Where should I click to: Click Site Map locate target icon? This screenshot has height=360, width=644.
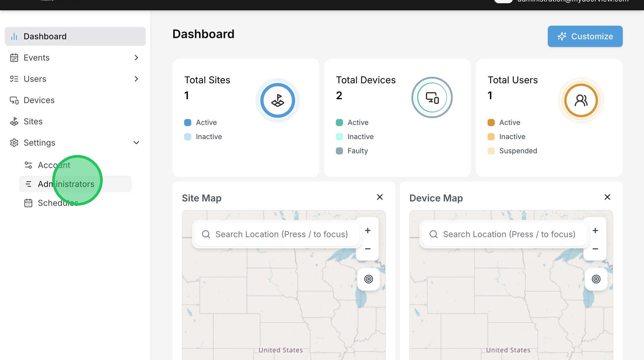click(x=368, y=279)
